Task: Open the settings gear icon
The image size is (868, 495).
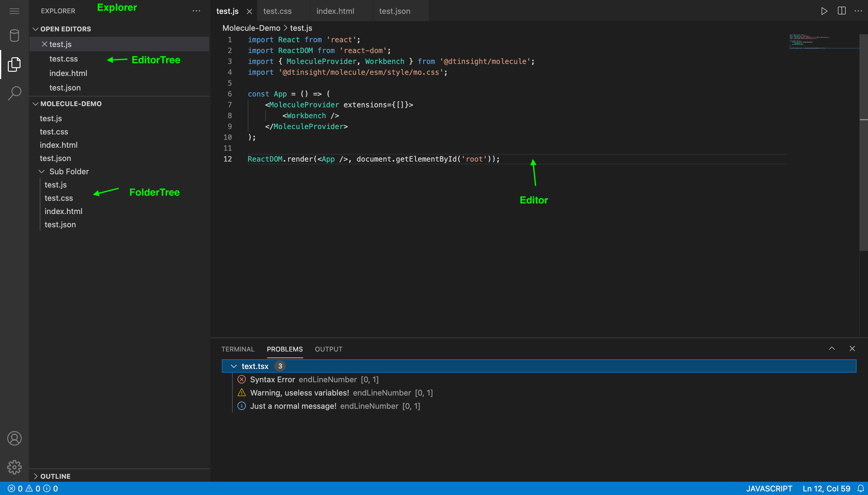Action: point(14,467)
